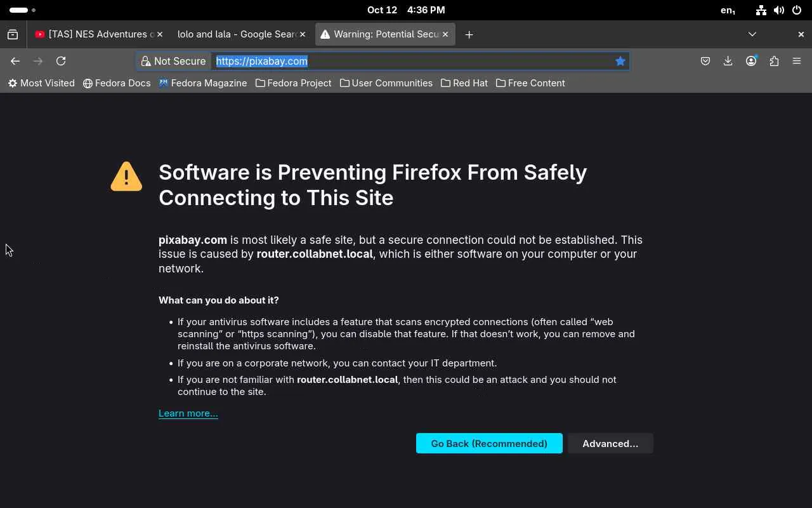This screenshot has width=812, height=508.
Task: Click the back navigation arrow
Action: [15, 61]
